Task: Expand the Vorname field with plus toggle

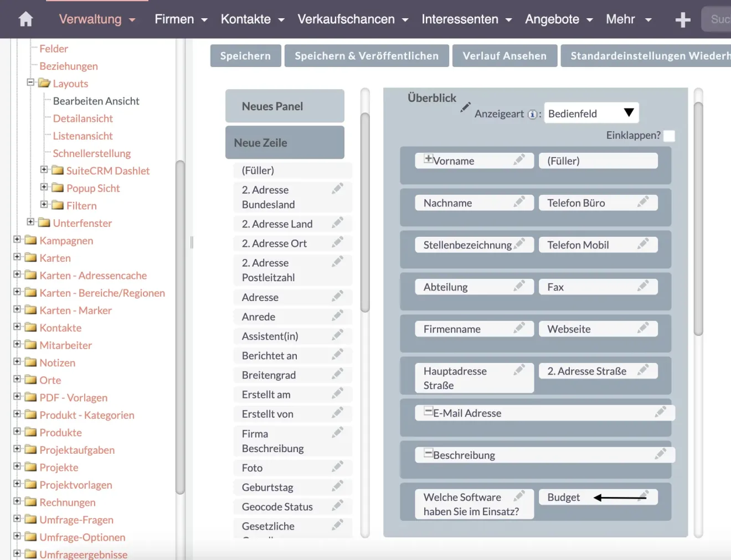Action: [428, 159]
